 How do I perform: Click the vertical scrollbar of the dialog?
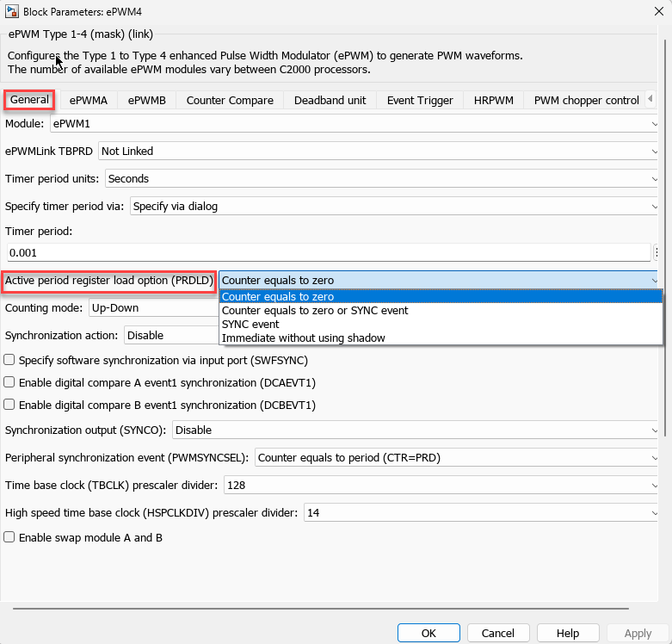point(666,238)
